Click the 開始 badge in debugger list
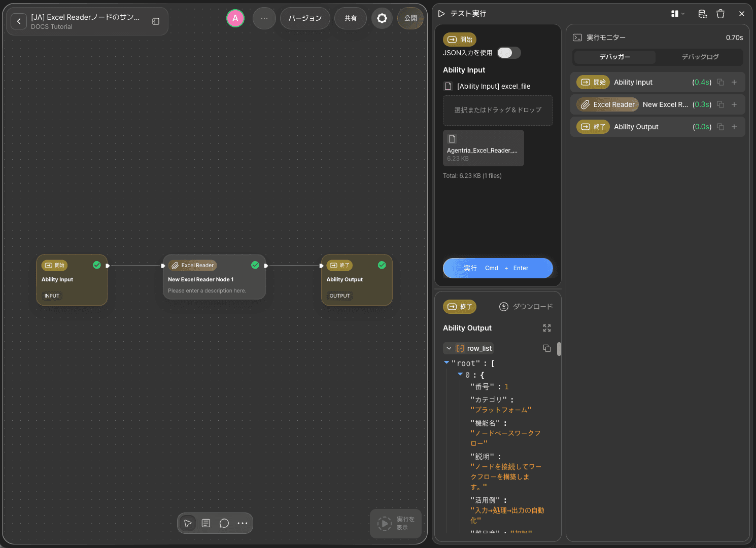 coord(593,82)
